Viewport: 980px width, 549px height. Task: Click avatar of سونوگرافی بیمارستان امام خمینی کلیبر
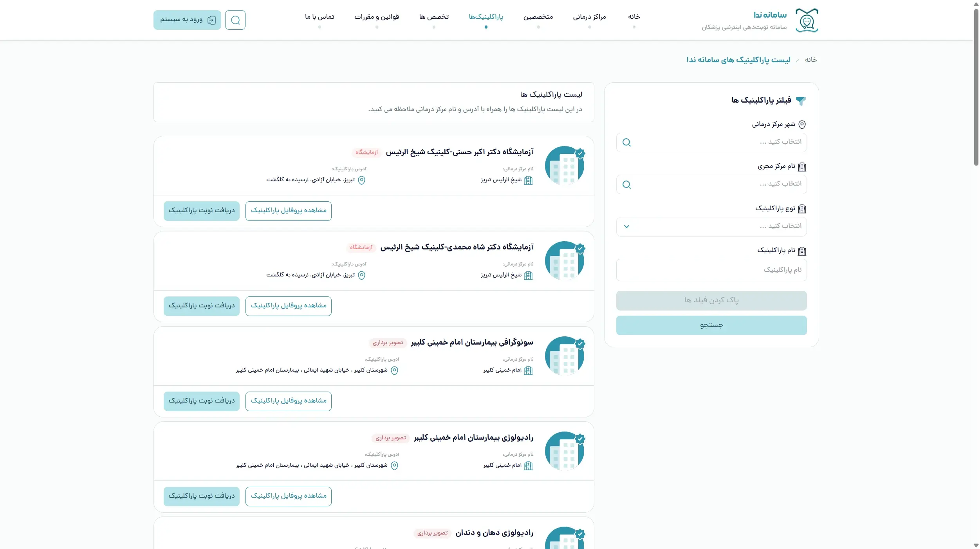click(x=564, y=356)
